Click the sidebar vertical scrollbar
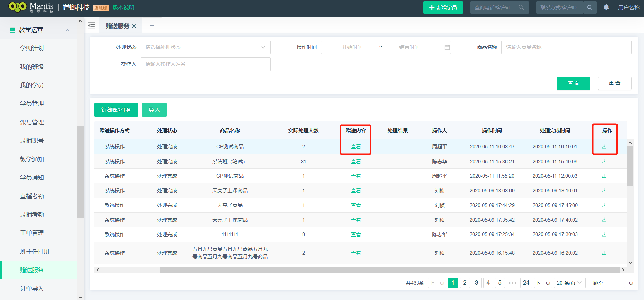This screenshot has width=644, height=300. pyautogui.click(x=80, y=172)
